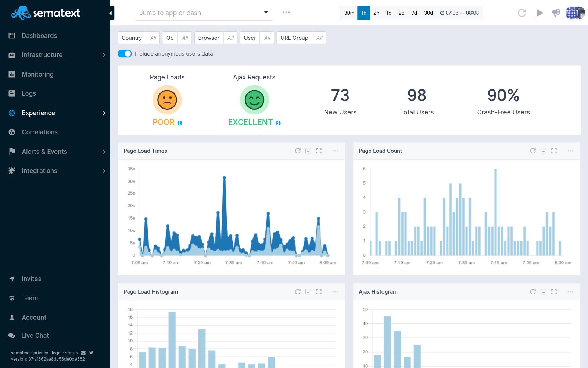Click the refresh icon in top toolbar
This screenshot has width=588, height=368.
pos(521,13)
